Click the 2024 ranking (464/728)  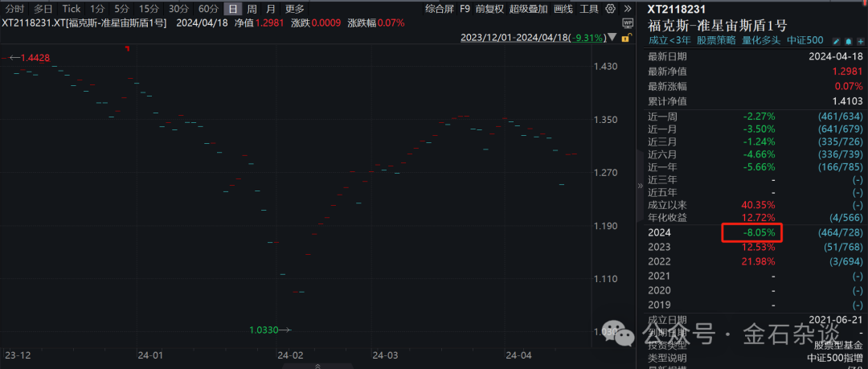pyautogui.click(x=840, y=232)
